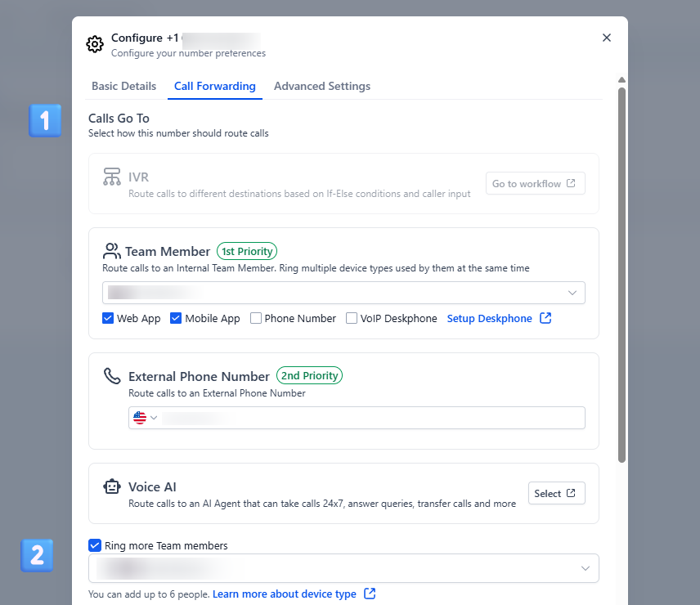
Task: Click the settings gear icon beside Configure
Action: click(95, 44)
